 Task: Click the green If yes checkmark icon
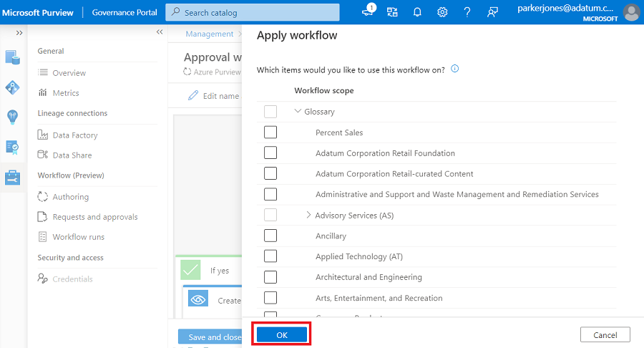point(190,270)
